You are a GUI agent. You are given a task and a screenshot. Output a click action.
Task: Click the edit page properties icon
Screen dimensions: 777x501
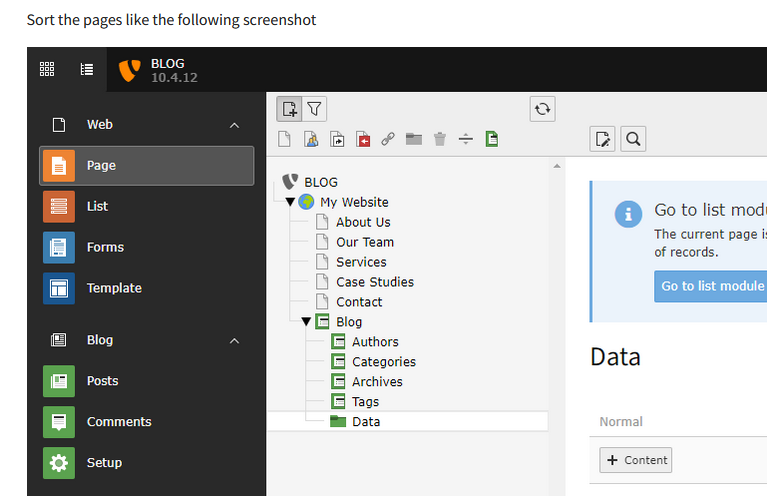pyautogui.click(x=603, y=139)
